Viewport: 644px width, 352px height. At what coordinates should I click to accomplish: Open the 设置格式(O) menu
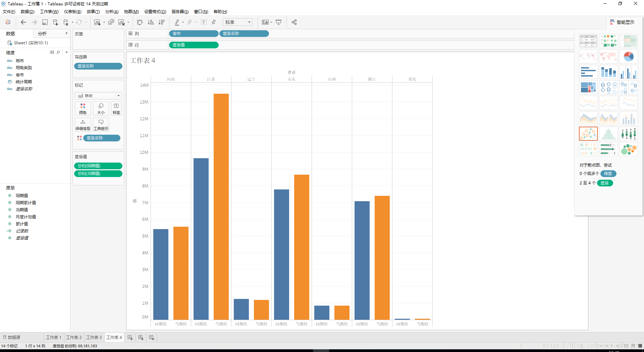point(155,12)
